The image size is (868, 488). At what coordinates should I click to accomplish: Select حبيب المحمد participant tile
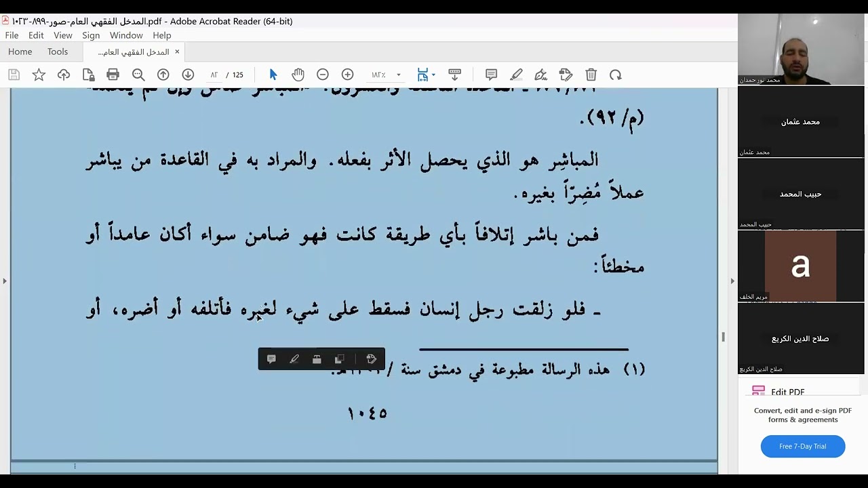point(801,194)
